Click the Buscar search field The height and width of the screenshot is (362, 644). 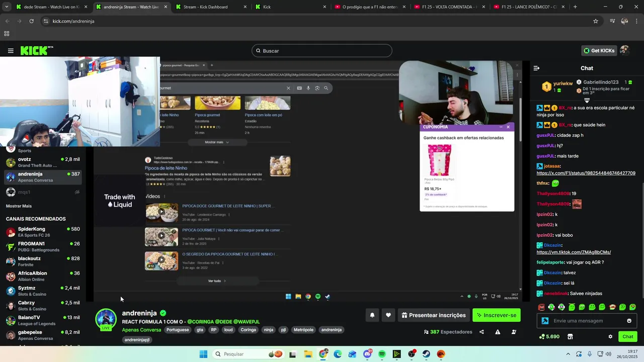pos(322,51)
